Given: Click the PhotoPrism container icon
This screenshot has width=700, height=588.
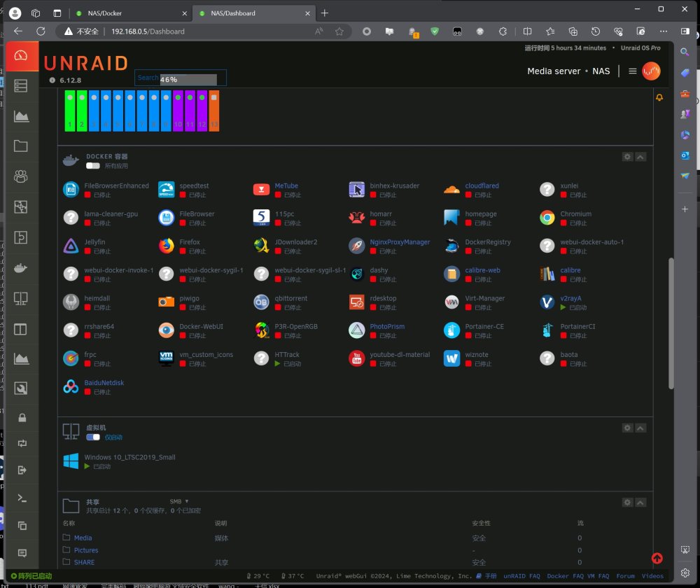Looking at the screenshot, I should tap(357, 330).
